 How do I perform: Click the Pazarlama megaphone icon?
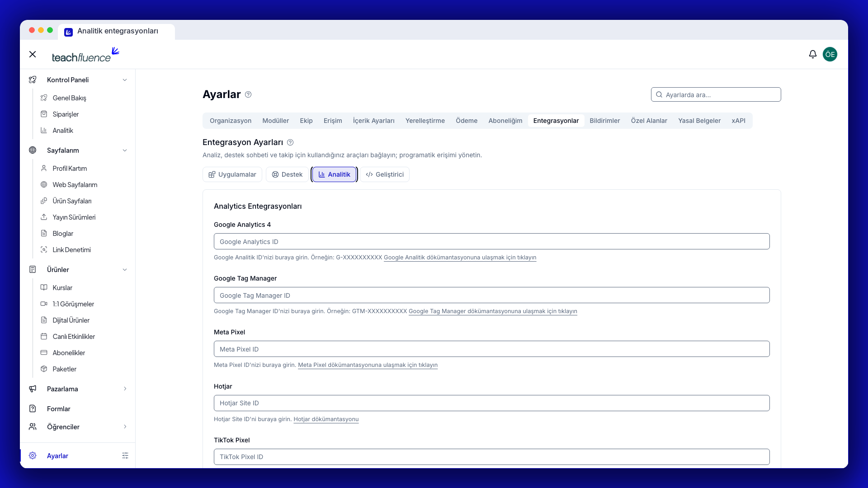coord(33,389)
